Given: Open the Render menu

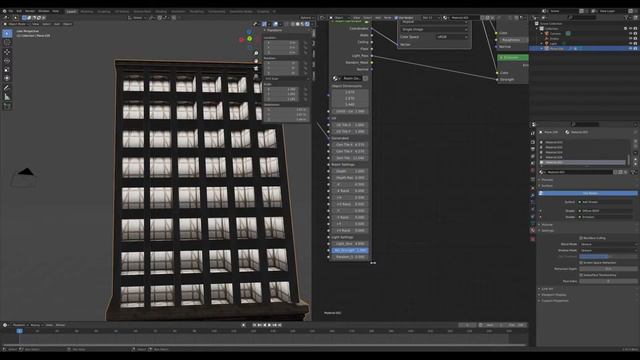Looking at the screenshot, I should pos(30,11).
